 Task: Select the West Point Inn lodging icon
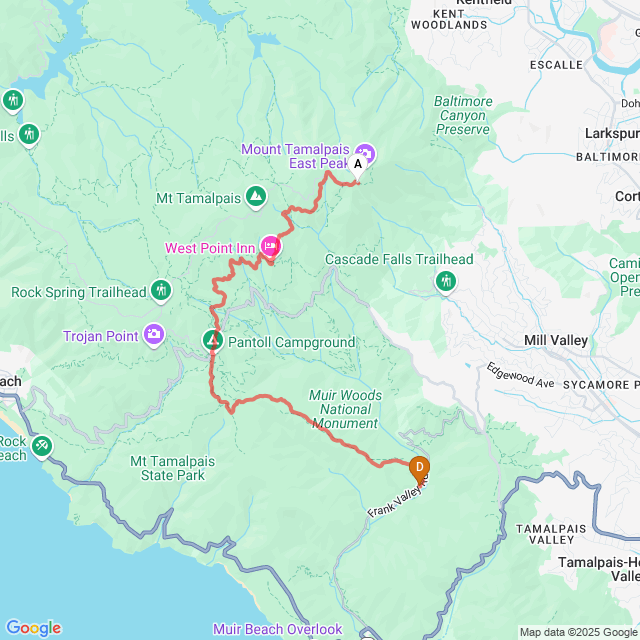(270, 247)
